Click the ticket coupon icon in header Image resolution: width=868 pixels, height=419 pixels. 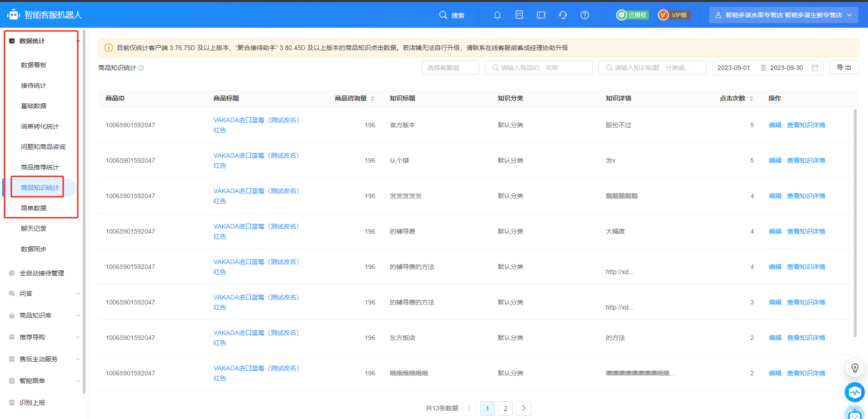pyautogui.click(x=541, y=15)
